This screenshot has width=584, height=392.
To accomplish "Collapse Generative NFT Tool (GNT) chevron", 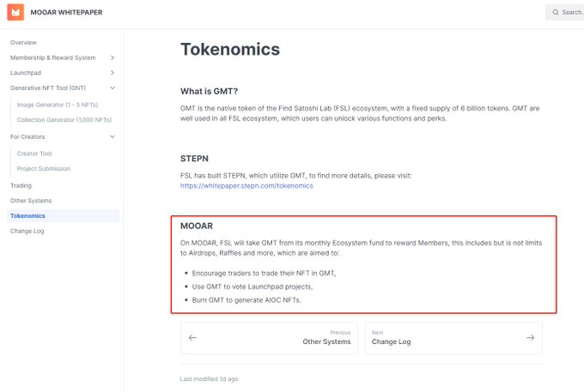I will [x=113, y=87].
